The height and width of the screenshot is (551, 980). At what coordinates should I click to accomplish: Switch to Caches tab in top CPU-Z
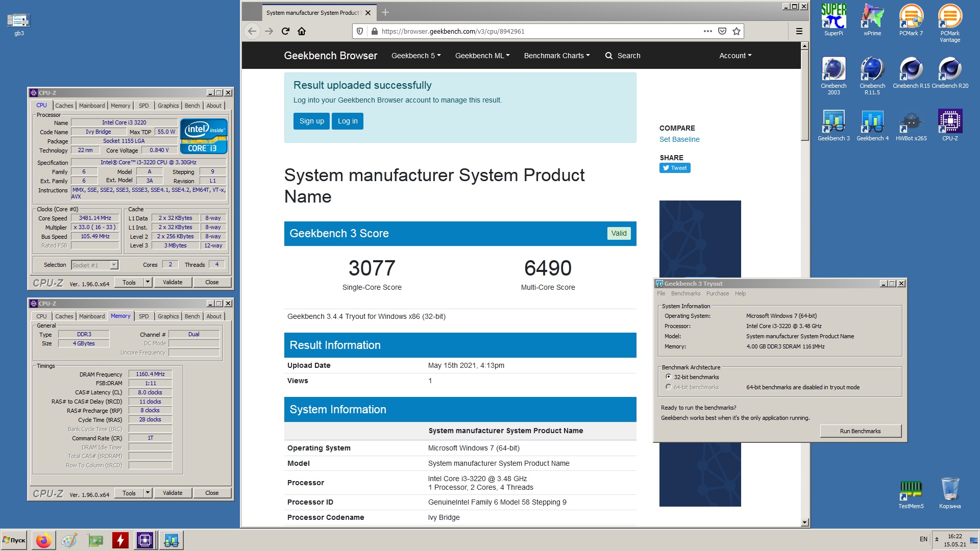pos(64,106)
